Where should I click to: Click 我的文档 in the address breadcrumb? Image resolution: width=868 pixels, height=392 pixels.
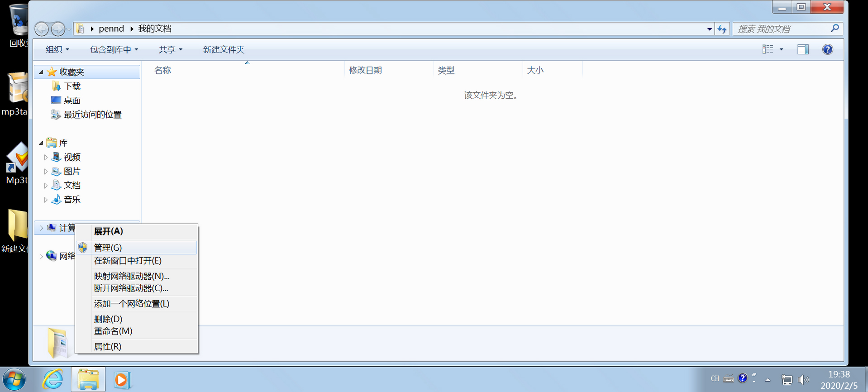coord(155,29)
